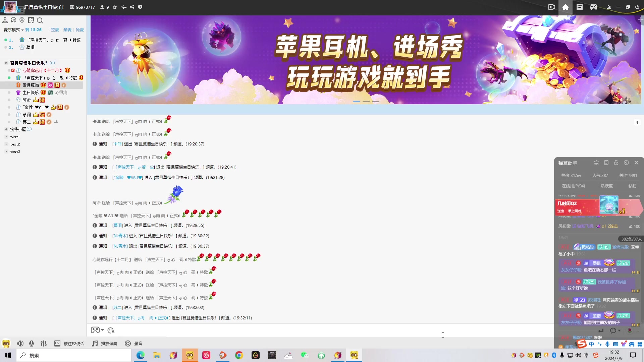Mute the speaker volume icon

20,344
